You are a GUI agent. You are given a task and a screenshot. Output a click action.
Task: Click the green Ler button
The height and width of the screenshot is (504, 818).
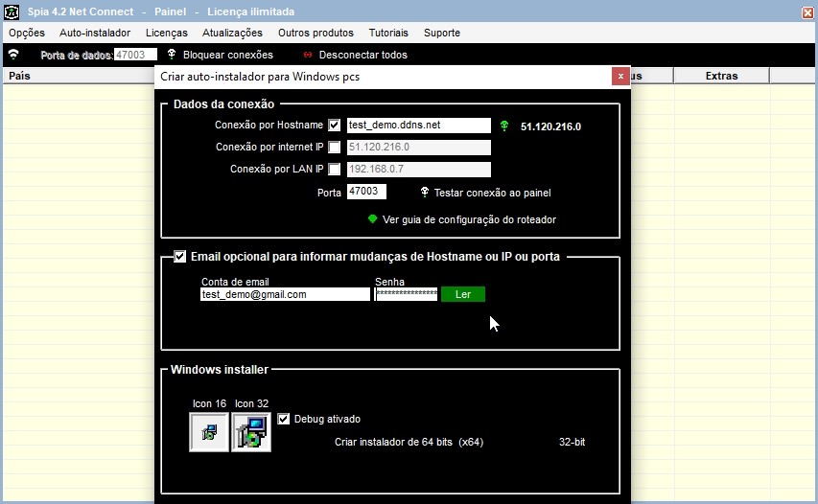pyautogui.click(x=463, y=294)
